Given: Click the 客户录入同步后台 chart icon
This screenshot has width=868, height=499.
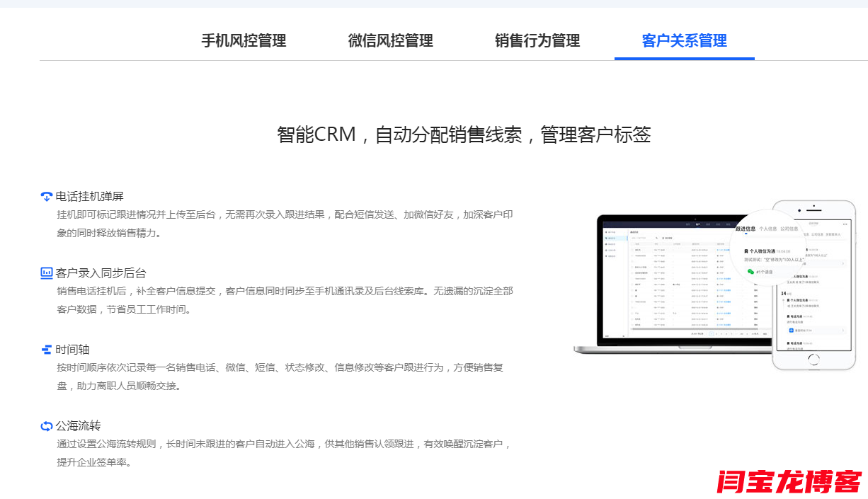Looking at the screenshot, I should click(x=47, y=273).
